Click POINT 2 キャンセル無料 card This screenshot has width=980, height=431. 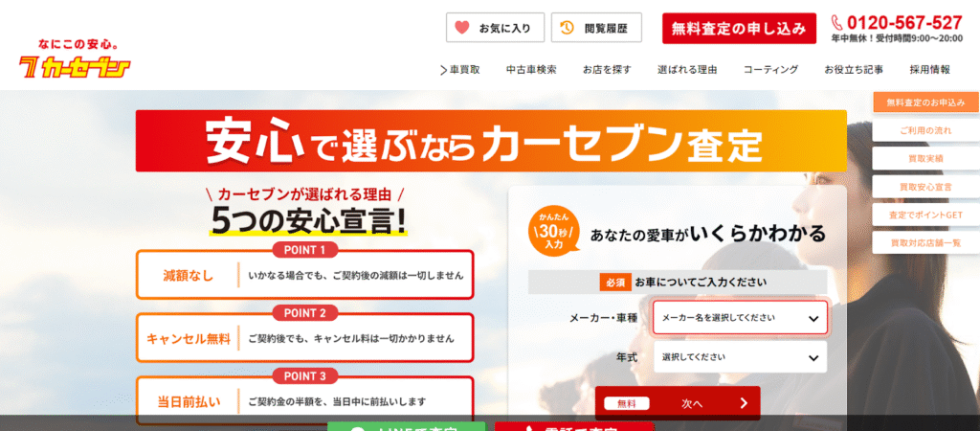point(305,338)
